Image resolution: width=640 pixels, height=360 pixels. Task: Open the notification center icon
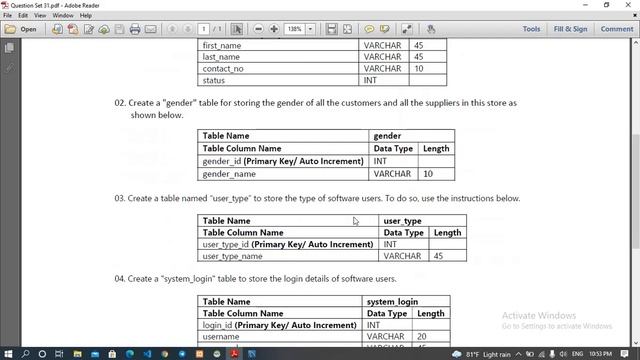(624, 354)
